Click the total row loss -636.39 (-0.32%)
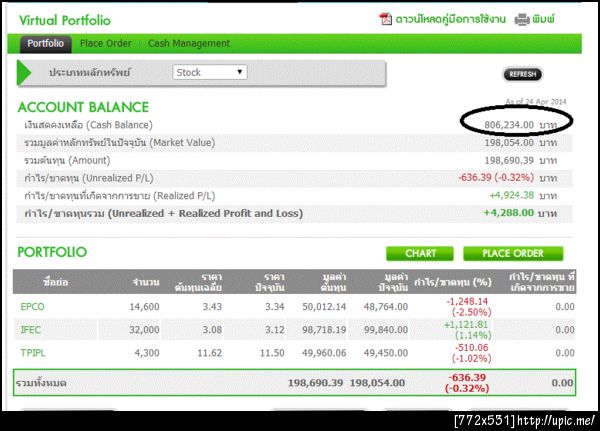Screen dimensions: 600x431 click(467, 383)
